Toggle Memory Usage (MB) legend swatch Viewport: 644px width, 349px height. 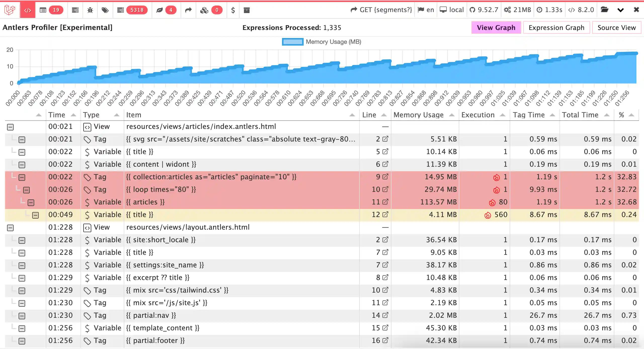point(293,42)
